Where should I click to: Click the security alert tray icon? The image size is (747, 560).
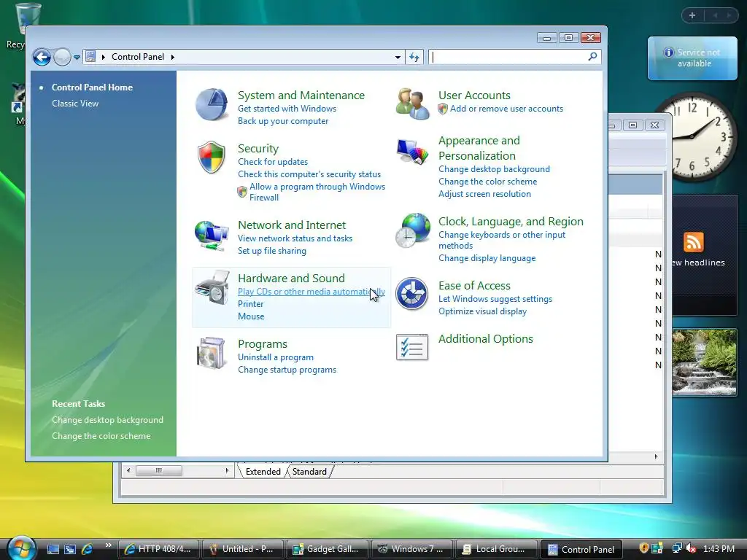click(643, 548)
